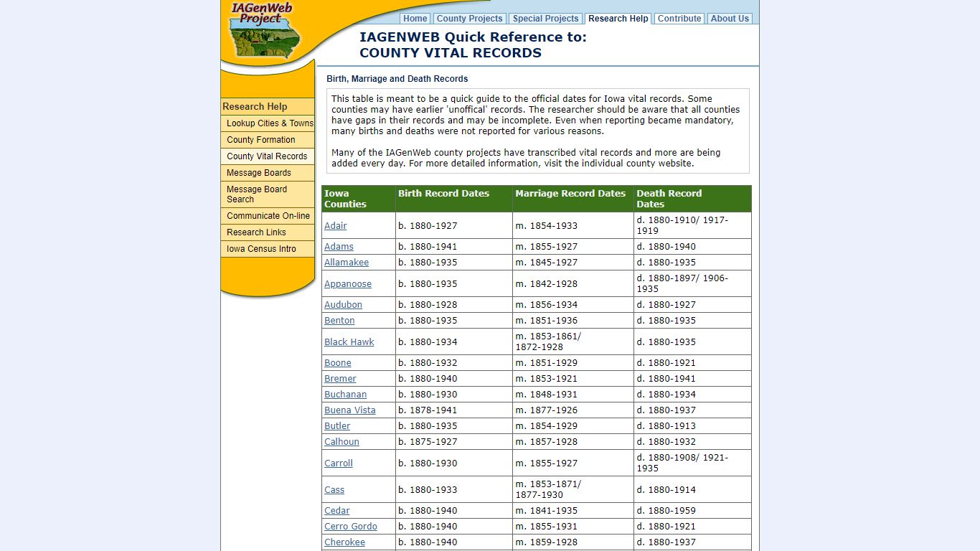This screenshot has width=980, height=551.
Task: Open the Carroll county link
Action: pos(339,463)
